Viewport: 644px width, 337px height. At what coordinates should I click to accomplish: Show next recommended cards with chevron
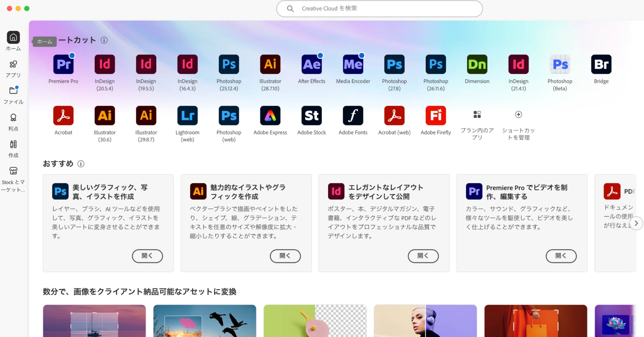point(636,223)
